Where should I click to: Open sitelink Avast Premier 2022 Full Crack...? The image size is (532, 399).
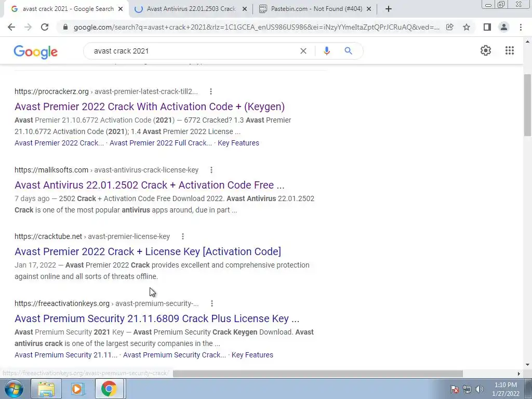pos(161,143)
